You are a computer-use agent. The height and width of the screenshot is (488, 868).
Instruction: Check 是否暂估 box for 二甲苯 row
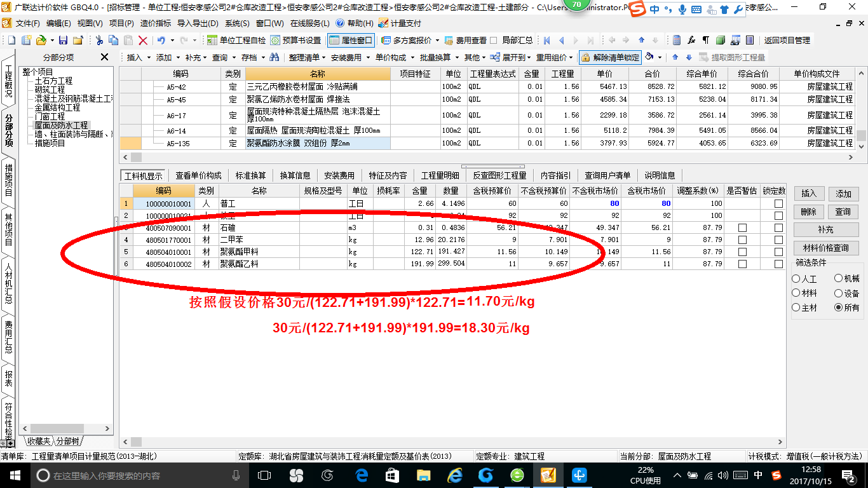pos(742,240)
